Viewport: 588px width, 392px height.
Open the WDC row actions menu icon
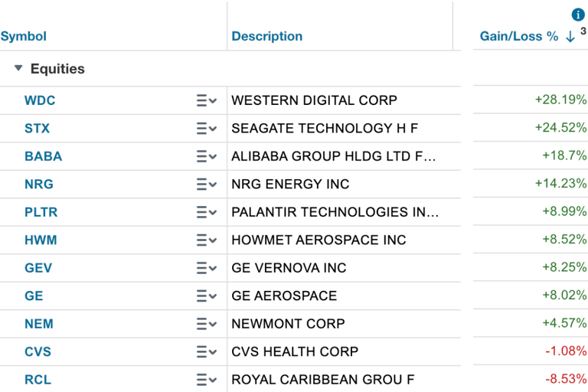pyautogui.click(x=206, y=100)
